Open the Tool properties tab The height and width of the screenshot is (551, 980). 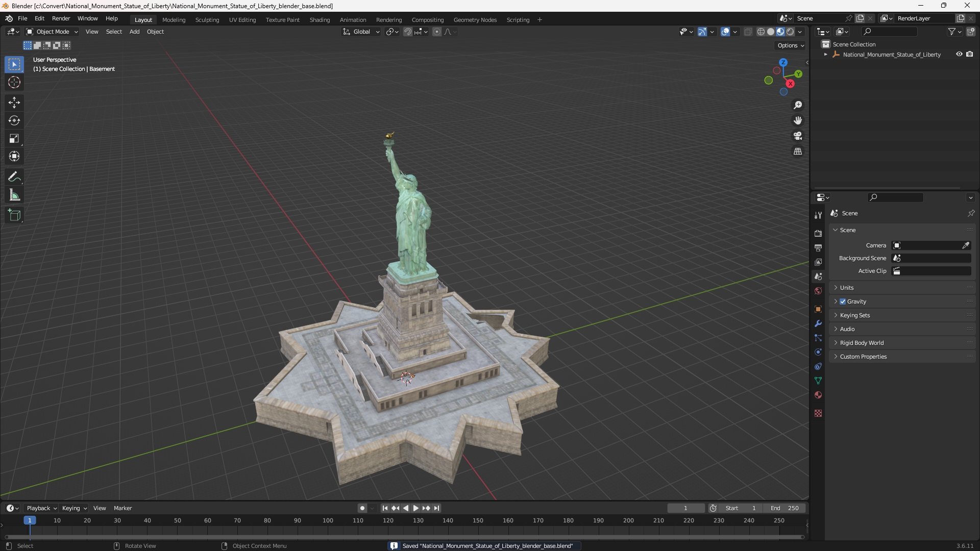(818, 215)
